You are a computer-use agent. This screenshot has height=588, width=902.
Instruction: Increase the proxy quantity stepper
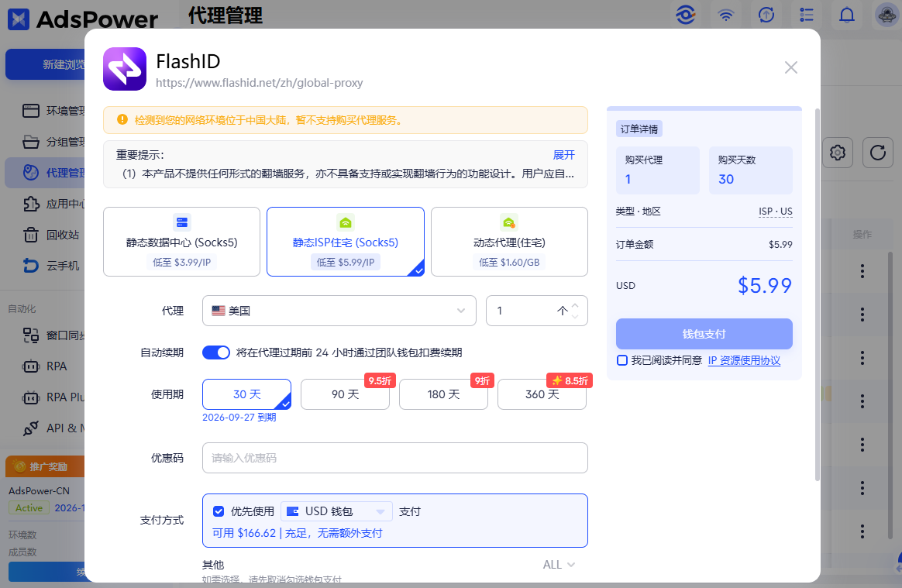pyautogui.click(x=575, y=305)
